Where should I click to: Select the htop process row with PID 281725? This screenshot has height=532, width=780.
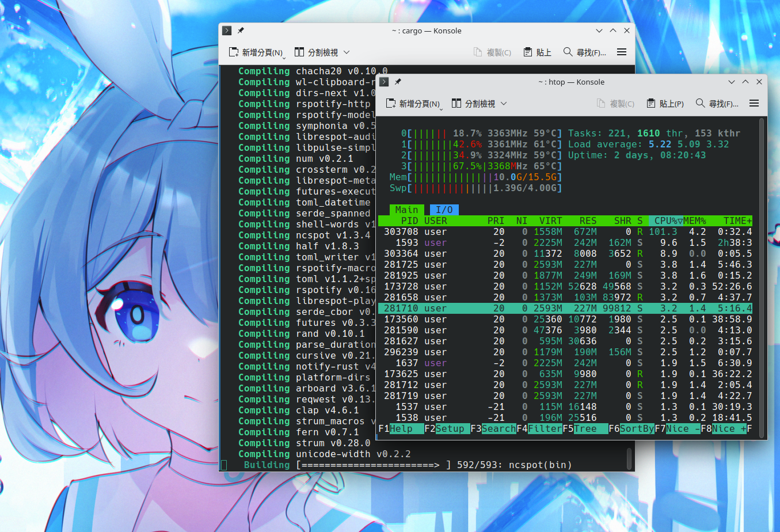[565, 264]
